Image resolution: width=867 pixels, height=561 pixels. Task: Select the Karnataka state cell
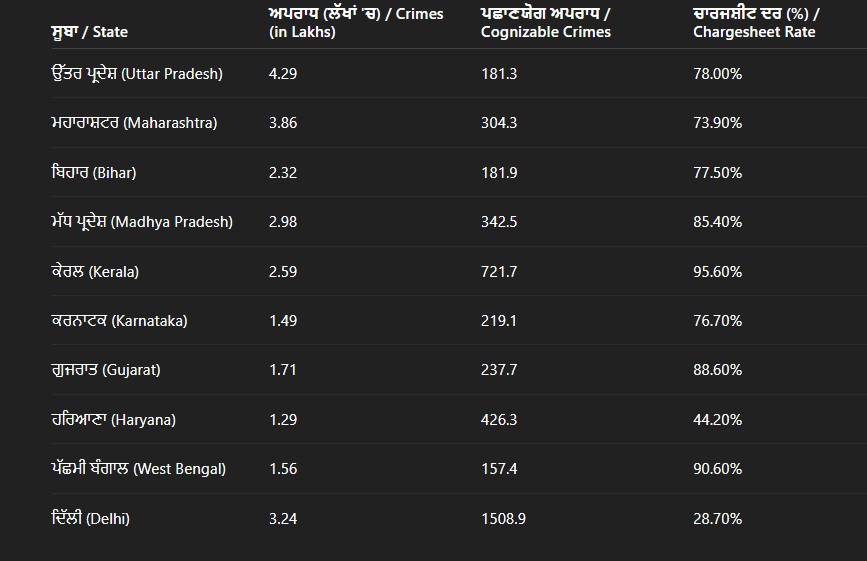pos(119,321)
